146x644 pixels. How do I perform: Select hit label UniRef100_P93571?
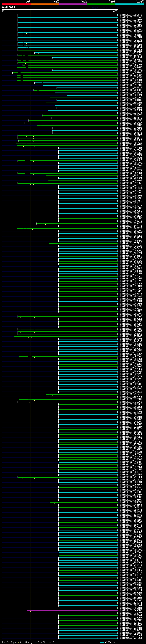coord(131,145)
